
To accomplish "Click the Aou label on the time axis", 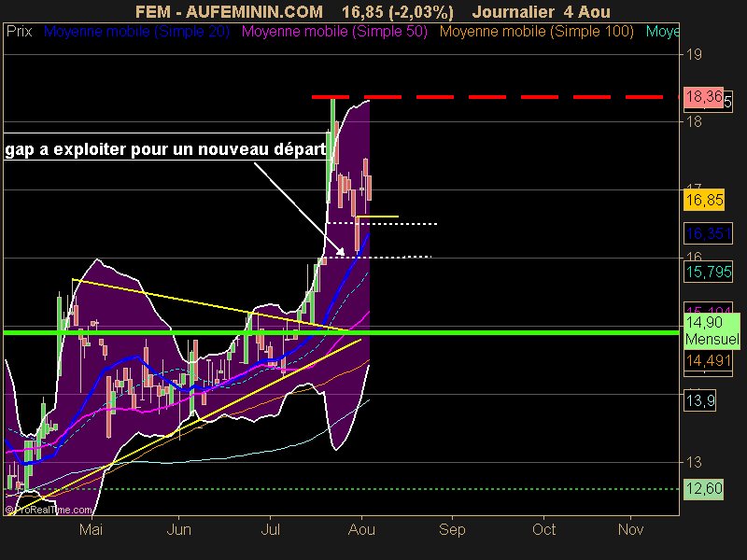I will click(x=361, y=529).
